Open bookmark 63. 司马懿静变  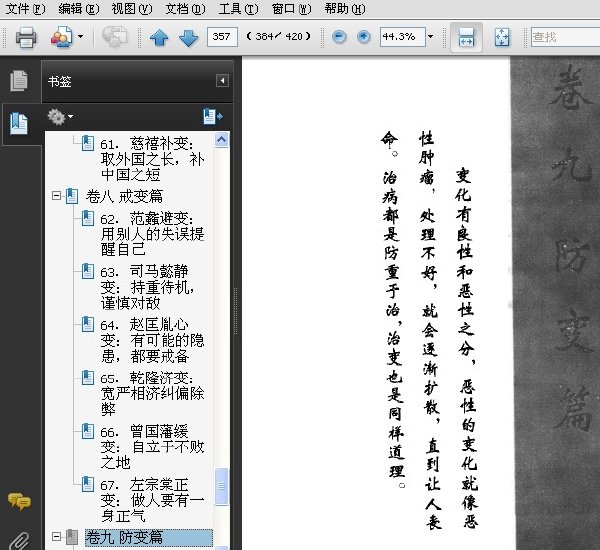(147, 287)
